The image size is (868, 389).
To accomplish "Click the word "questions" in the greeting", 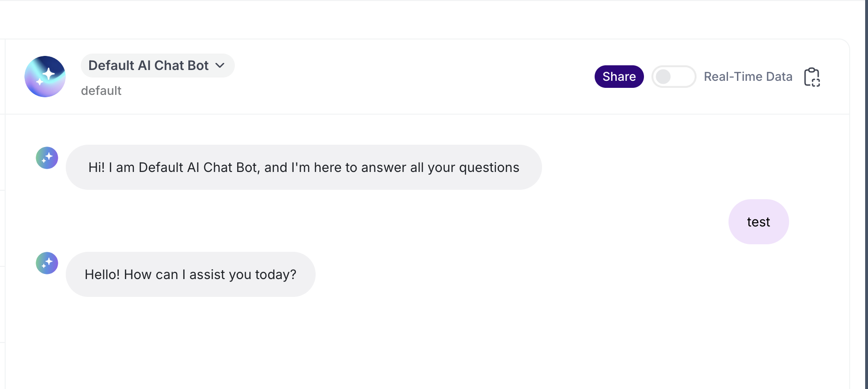I will (x=489, y=167).
